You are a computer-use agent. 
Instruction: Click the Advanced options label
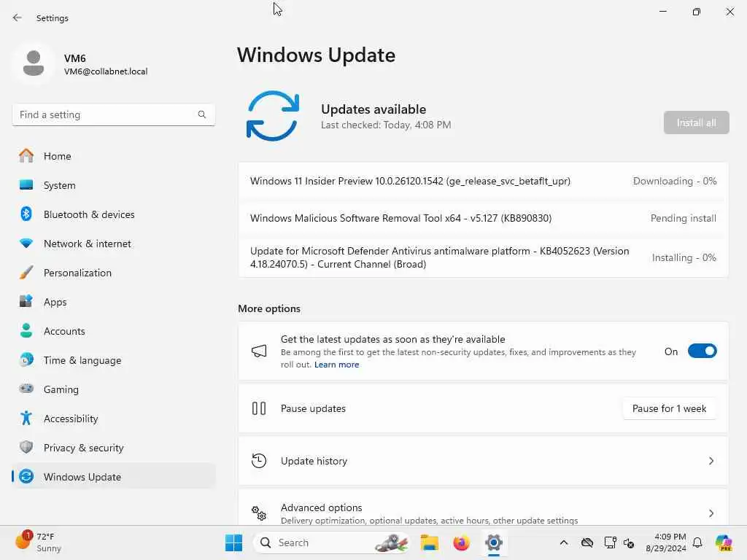click(x=321, y=507)
